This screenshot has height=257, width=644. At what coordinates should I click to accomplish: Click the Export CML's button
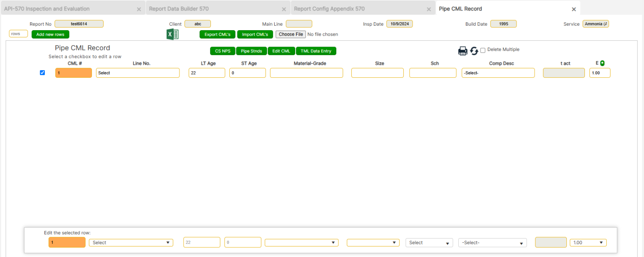[x=217, y=34]
